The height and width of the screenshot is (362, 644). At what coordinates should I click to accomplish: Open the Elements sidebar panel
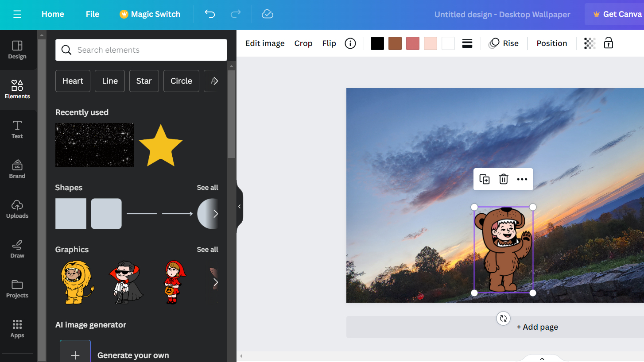(17, 90)
